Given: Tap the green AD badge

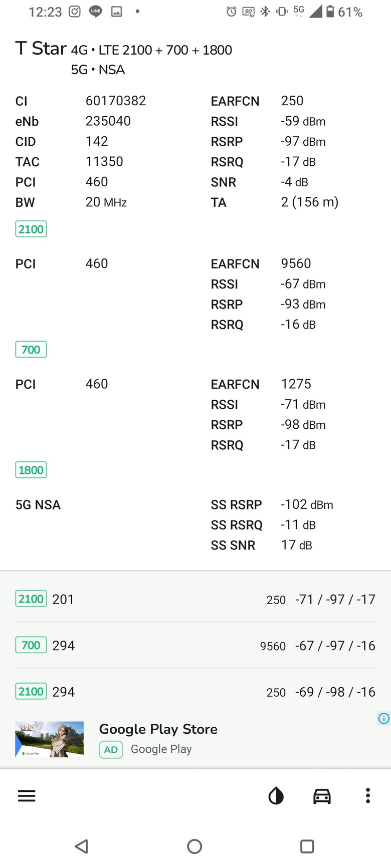Looking at the screenshot, I should point(111,749).
